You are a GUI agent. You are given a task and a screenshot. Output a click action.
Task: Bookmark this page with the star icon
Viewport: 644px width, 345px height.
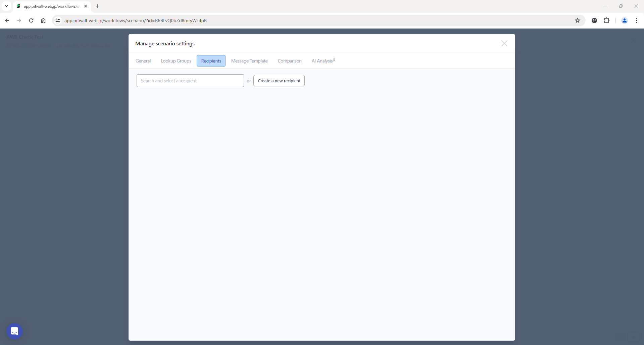coord(577,20)
